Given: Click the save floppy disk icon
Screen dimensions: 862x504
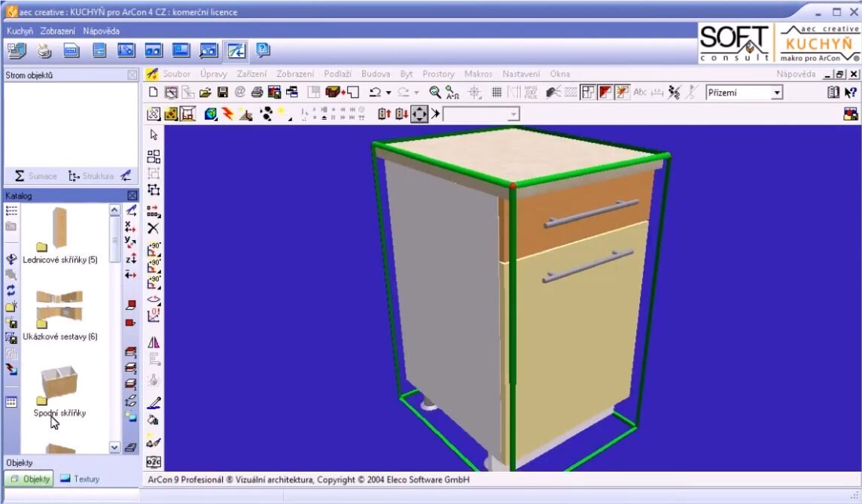Looking at the screenshot, I should pyautogui.click(x=223, y=93).
